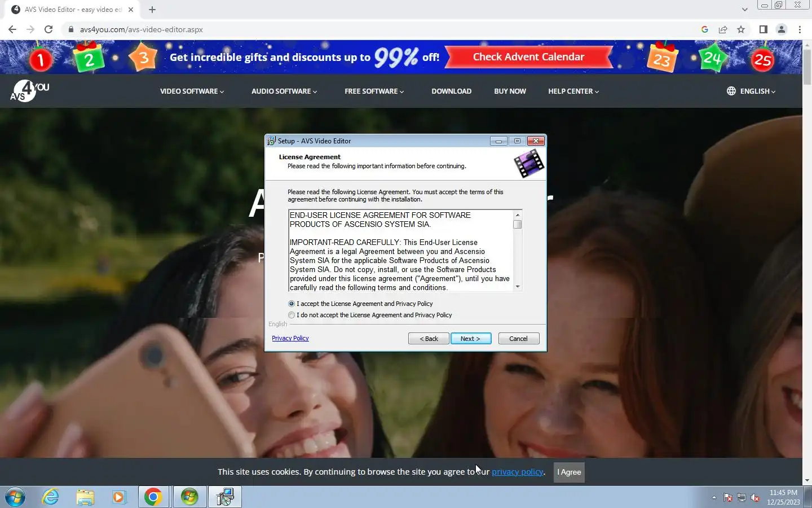Open advent calendar day 24 tree
This screenshot has width=812, height=508.
tap(712, 58)
